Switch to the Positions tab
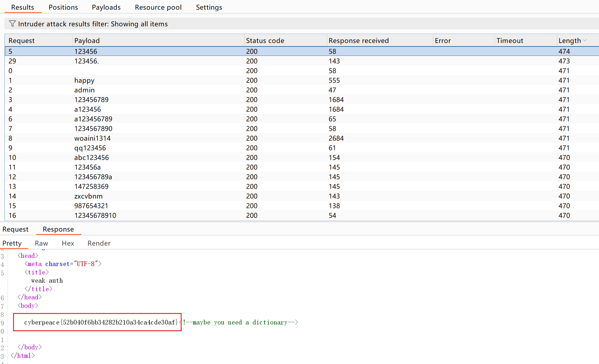 (x=63, y=7)
